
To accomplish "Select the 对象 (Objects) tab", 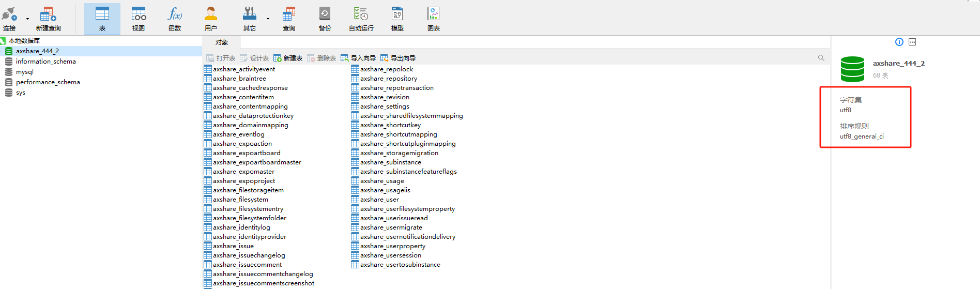I will [x=222, y=42].
